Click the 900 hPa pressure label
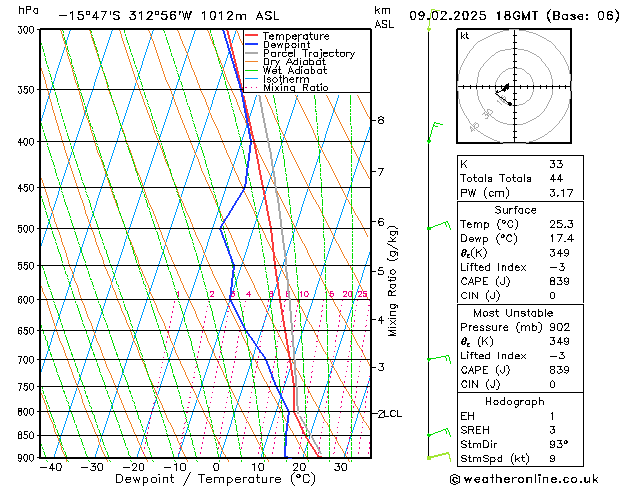This screenshot has height=486, width=629. pos(28,458)
